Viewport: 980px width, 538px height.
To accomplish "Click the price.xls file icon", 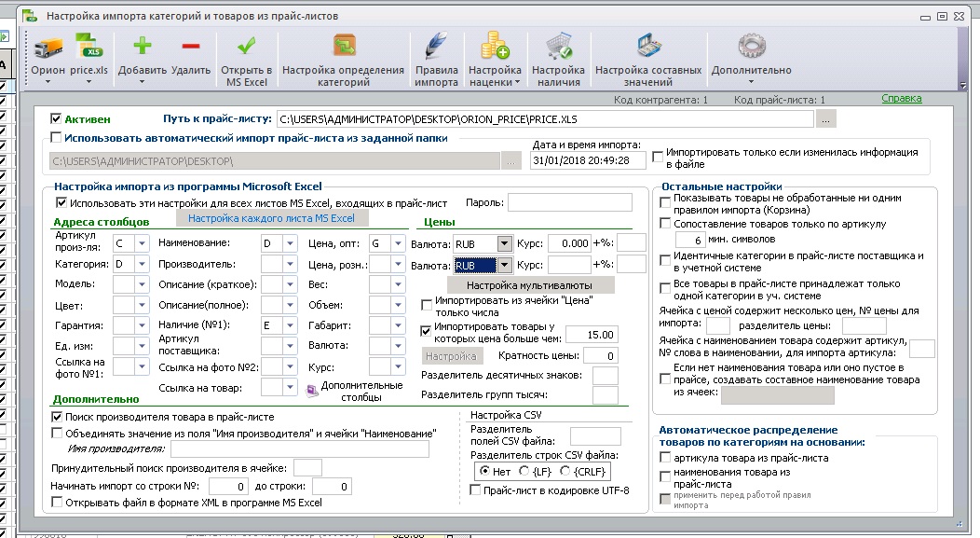I will [88, 48].
